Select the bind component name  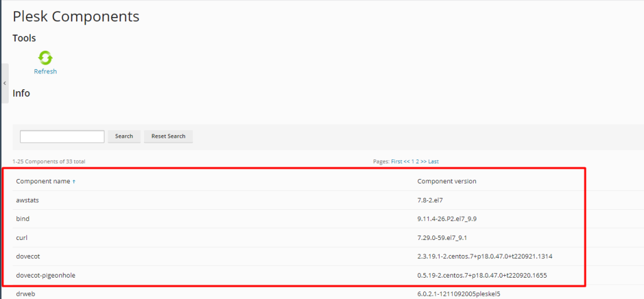point(23,219)
